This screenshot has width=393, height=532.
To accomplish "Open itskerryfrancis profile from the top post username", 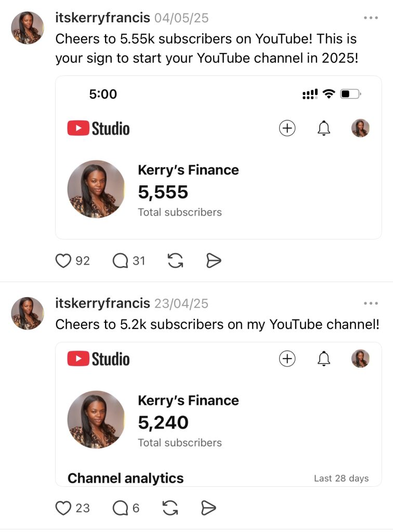I will [102, 18].
